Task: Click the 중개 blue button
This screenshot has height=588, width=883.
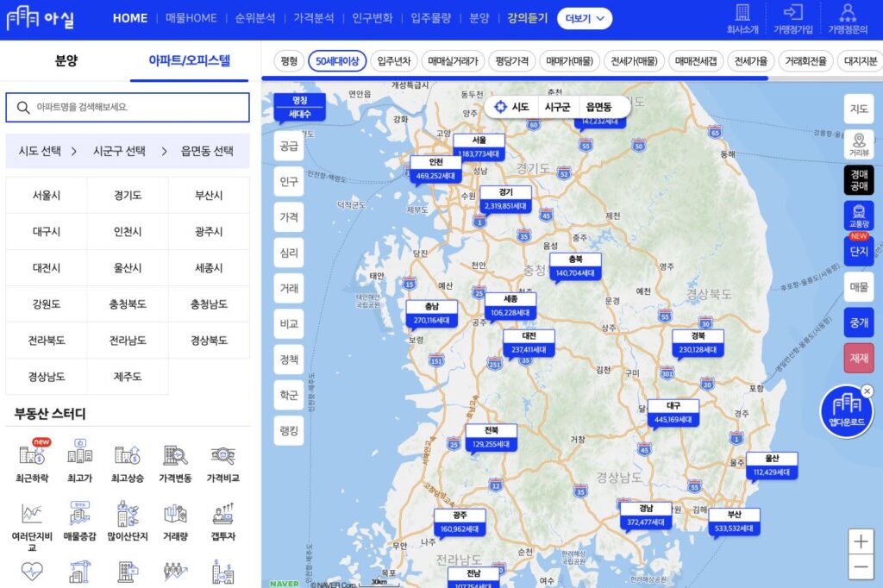Action: coord(859,322)
